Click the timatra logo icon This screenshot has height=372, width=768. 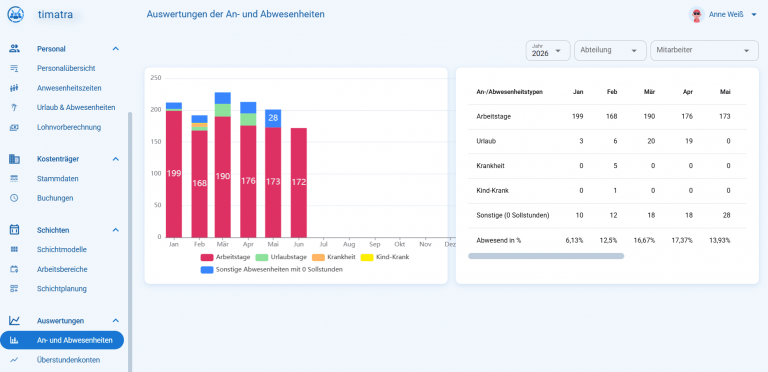[15, 14]
